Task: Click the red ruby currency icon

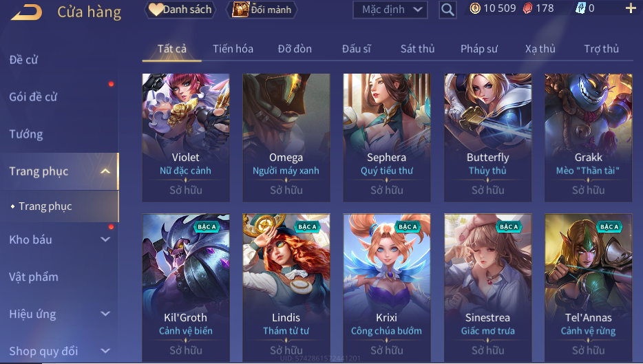Action: [x=528, y=8]
